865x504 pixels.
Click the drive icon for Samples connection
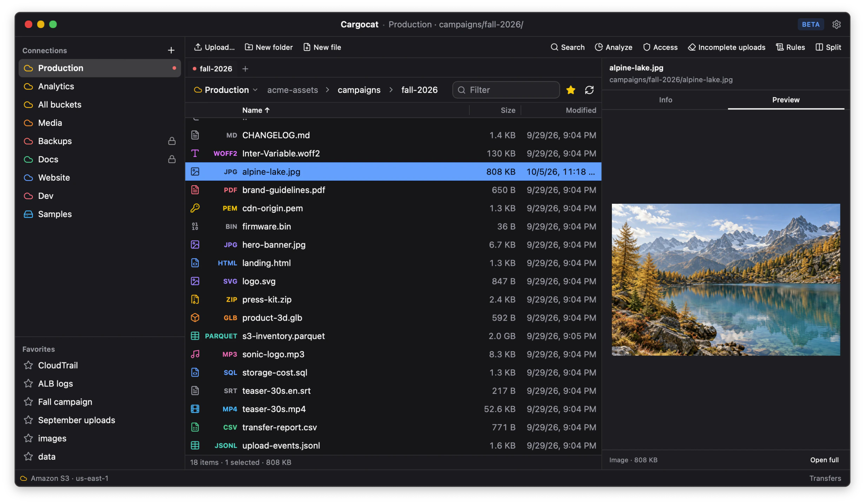click(x=28, y=214)
